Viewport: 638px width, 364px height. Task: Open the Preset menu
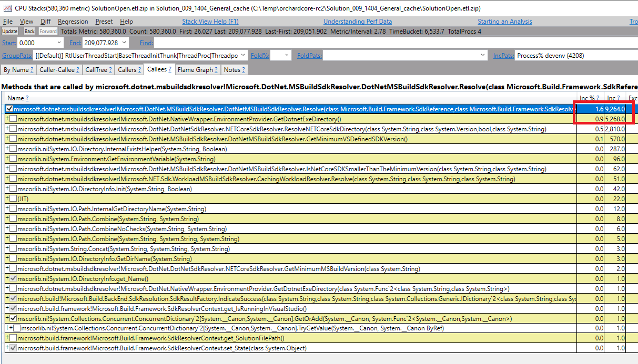(x=104, y=22)
